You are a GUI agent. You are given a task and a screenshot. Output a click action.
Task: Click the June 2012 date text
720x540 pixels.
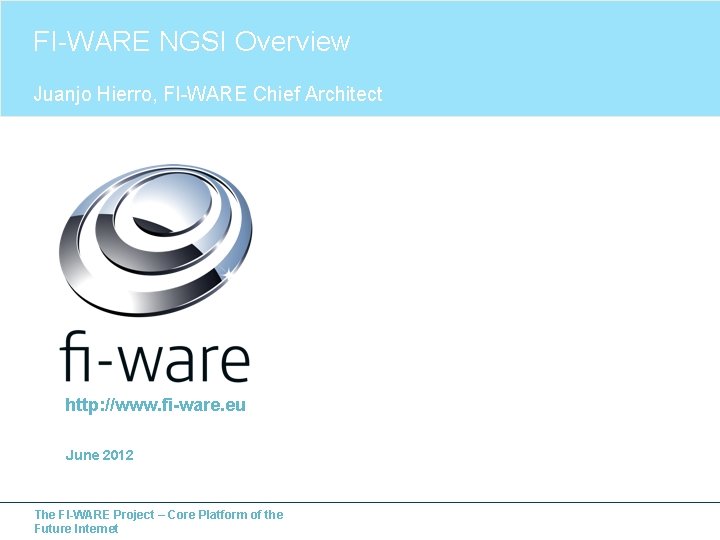[99, 455]
